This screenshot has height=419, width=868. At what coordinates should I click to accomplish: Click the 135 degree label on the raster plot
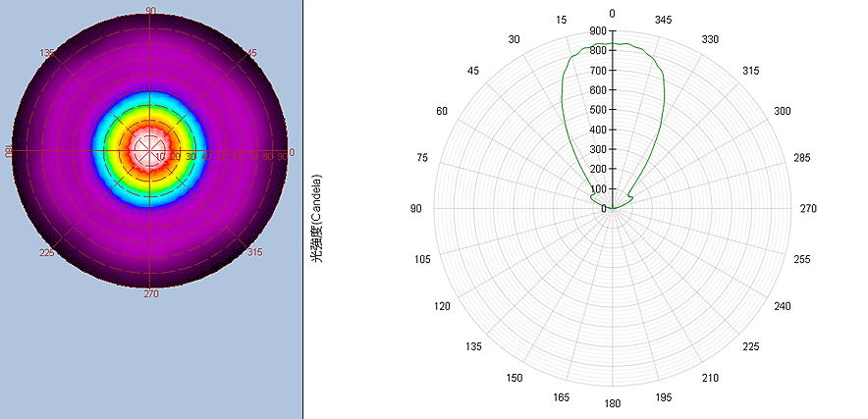(48, 53)
